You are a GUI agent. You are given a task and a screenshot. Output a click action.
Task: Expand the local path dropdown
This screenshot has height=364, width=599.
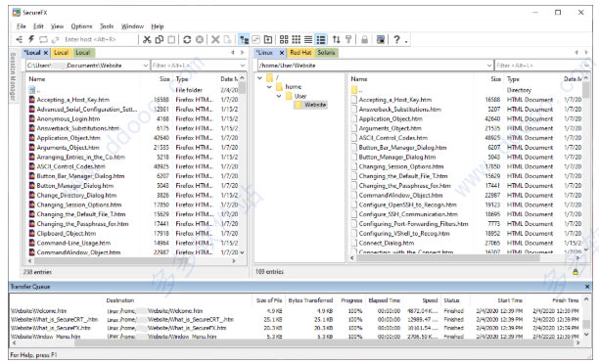coord(146,66)
